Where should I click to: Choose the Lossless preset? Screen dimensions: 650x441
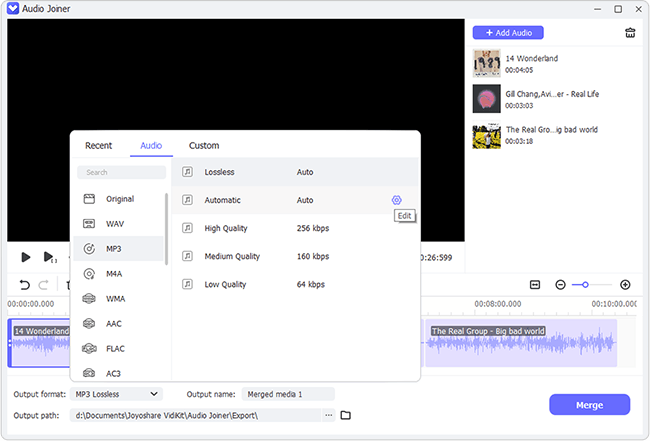(296, 172)
